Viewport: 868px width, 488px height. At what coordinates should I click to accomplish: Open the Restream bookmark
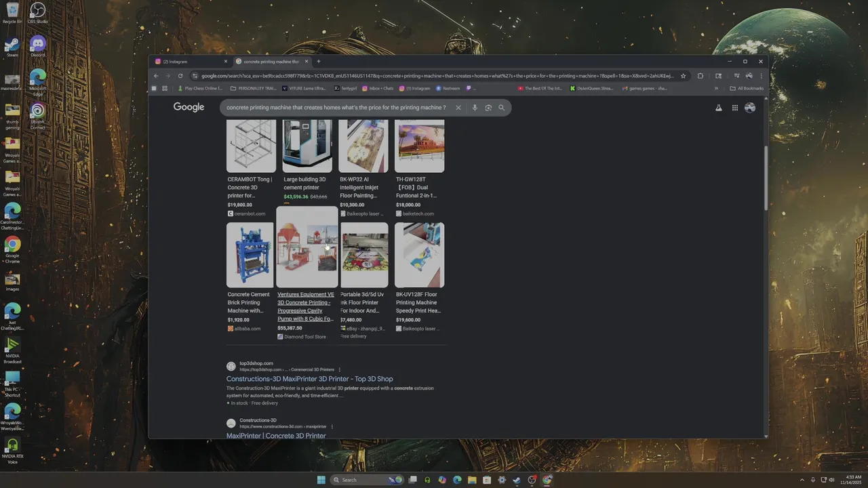[x=448, y=88]
